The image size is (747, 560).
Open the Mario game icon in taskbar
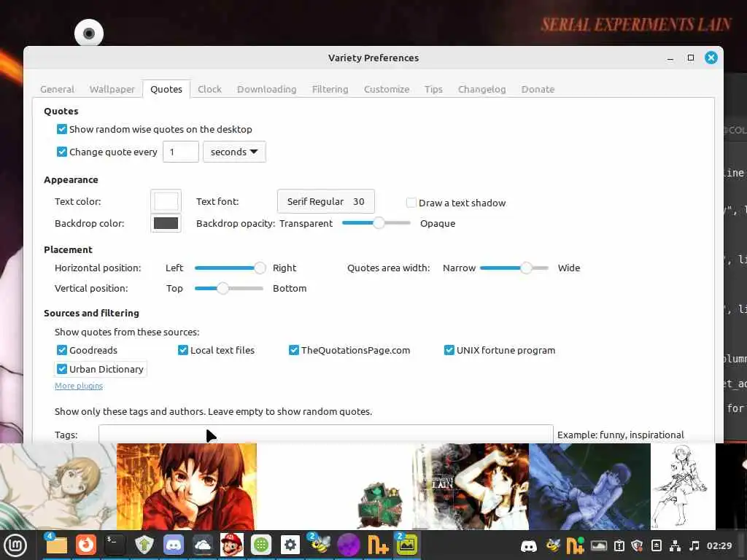point(232,545)
